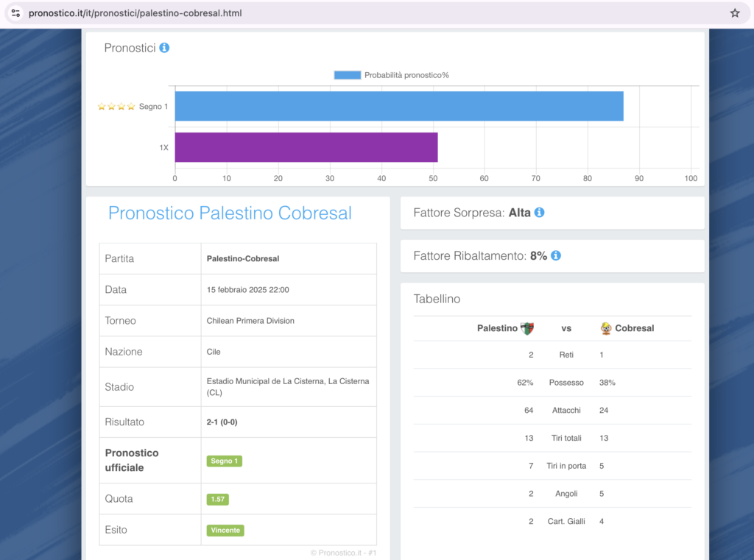Click Palestino's 62% possession value
The width and height of the screenshot is (754, 560).
click(x=525, y=383)
